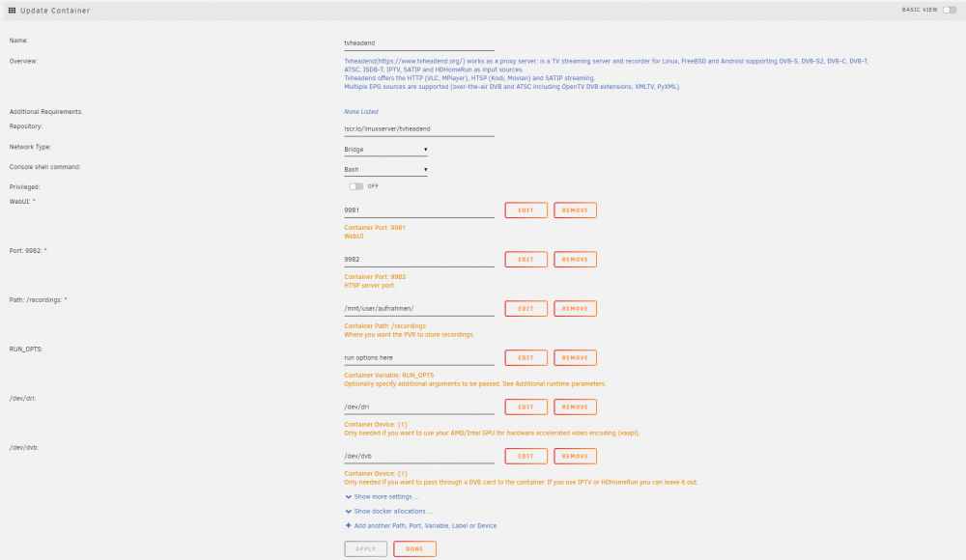
Task: Edit the /dev/dvb device
Action: pyautogui.click(x=526, y=457)
